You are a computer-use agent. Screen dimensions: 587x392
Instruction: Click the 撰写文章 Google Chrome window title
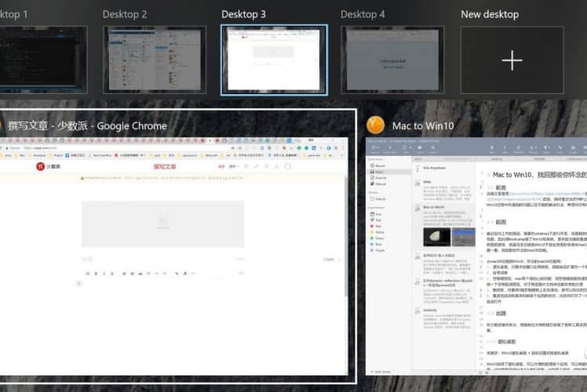click(x=88, y=125)
